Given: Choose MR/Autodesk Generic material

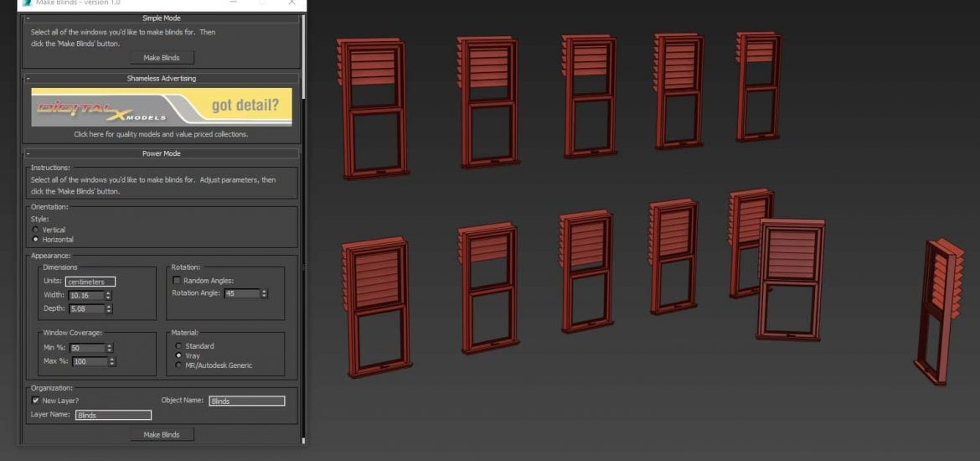Looking at the screenshot, I should coord(178,365).
